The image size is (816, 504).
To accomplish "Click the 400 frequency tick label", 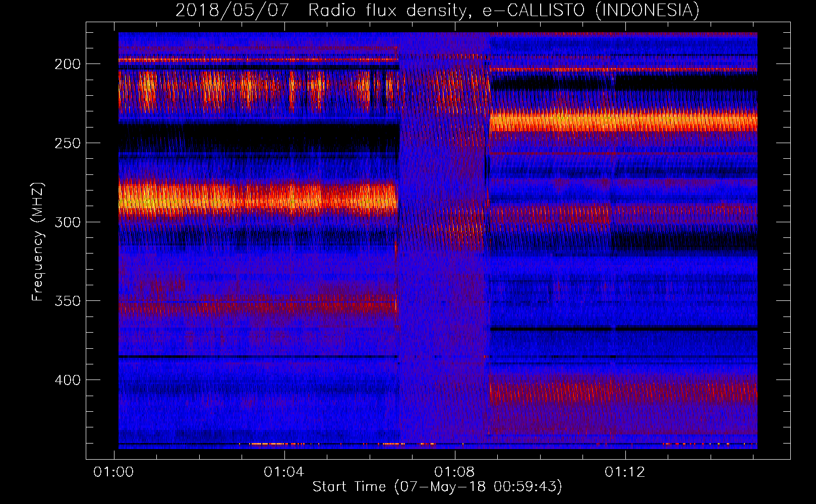I will (x=68, y=380).
